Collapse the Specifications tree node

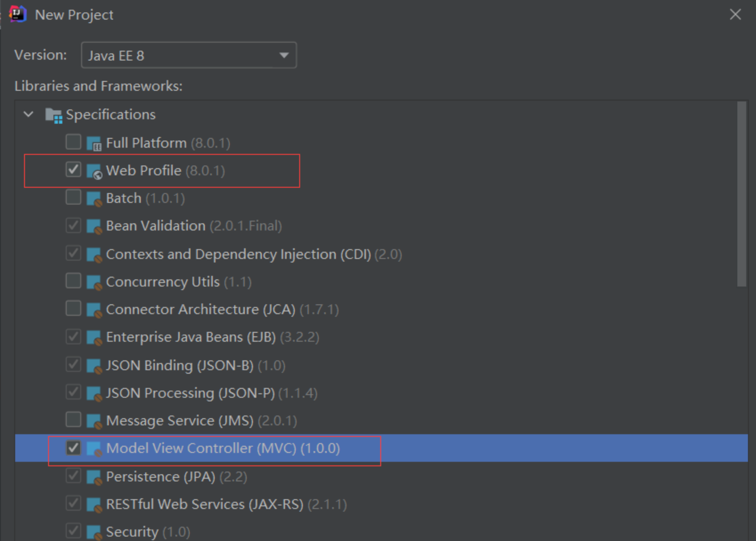pyautogui.click(x=28, y=114)
